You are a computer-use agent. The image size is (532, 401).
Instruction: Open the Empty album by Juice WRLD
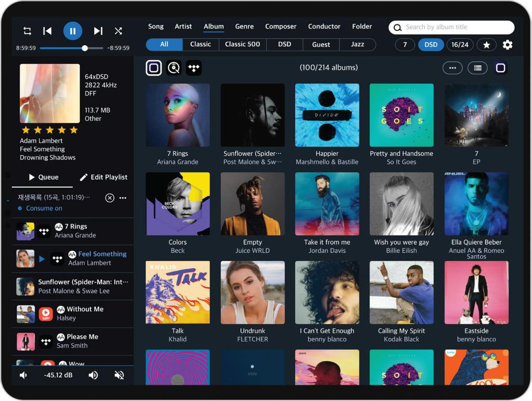click(x=252, y=204)
